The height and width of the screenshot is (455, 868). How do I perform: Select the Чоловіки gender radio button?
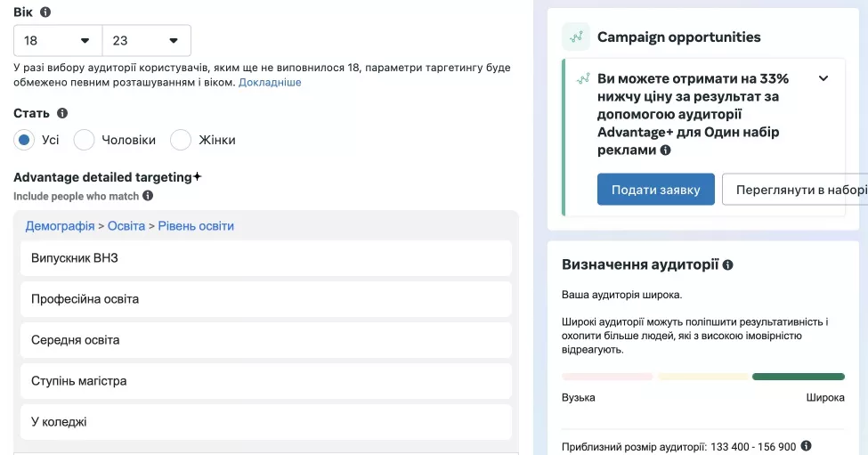[x=85, y=140]
